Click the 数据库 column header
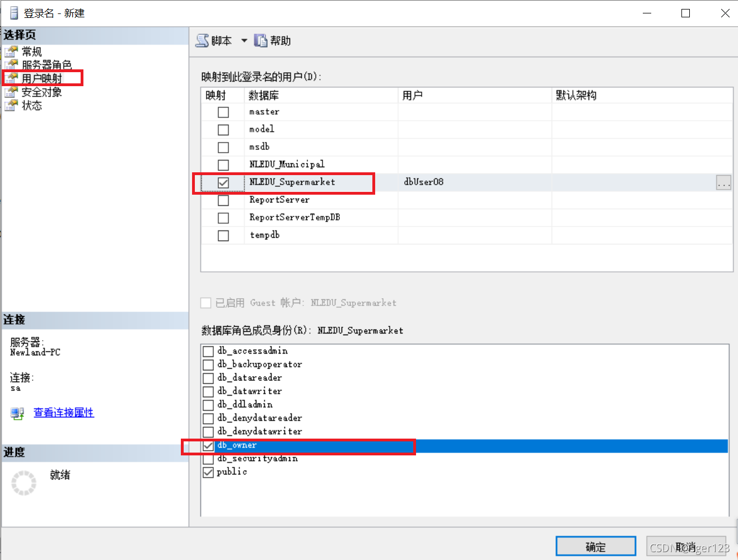The image size is (738, 560). tap(321, 95)
